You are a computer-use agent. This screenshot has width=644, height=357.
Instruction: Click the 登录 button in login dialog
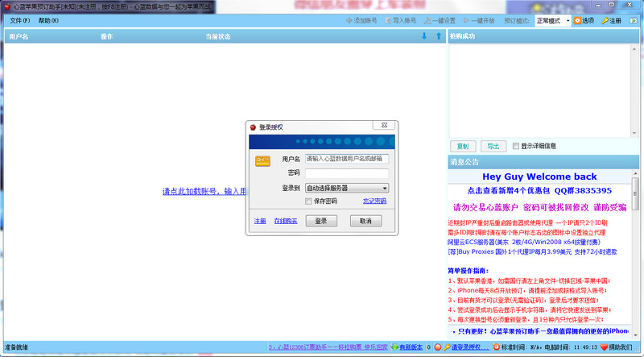(x=320, y=221)
